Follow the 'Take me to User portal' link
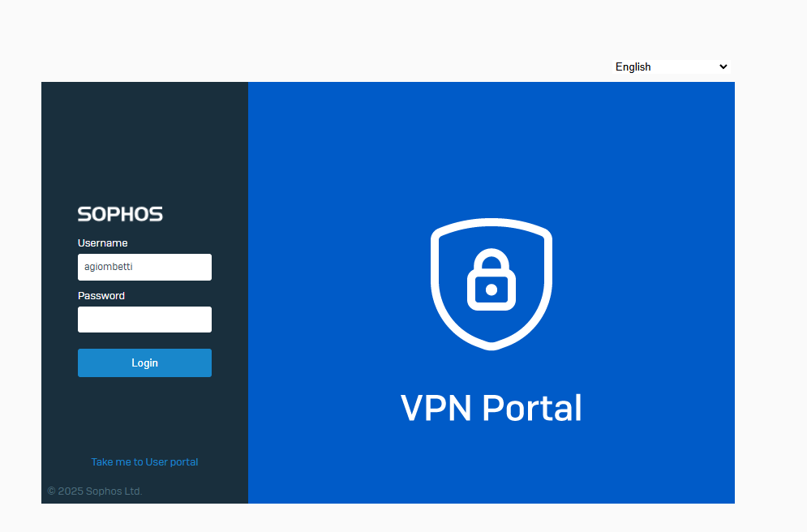The height and width of the screenshot is (532, 807). pos(144,462)
